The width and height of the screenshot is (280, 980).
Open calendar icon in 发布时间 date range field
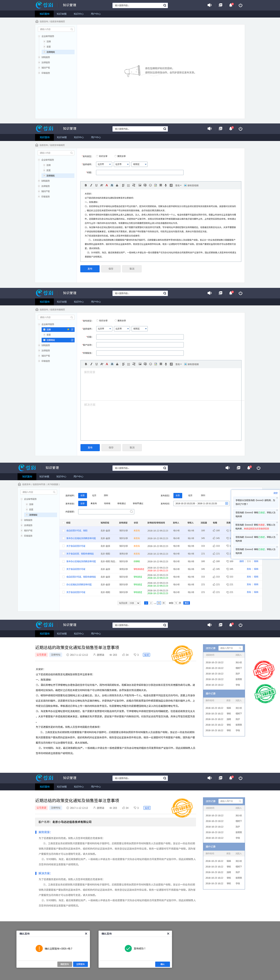pyautogui.click(x=227, y=503)
